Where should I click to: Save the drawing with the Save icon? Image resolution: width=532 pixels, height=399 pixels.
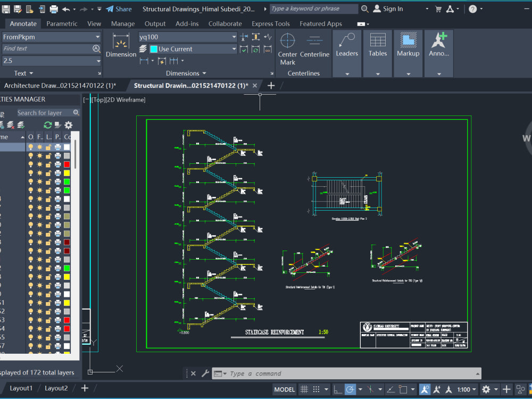tap(6, 9)
